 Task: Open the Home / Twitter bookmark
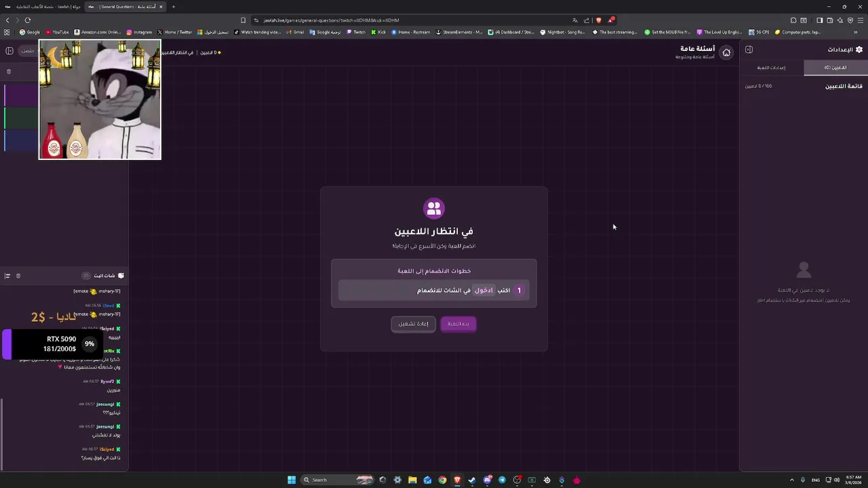click(175, 32)
